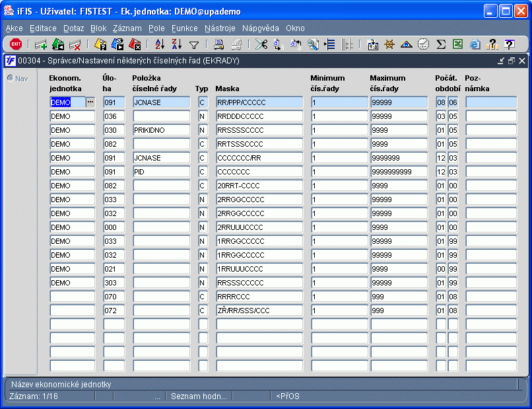Click the red disk cancel-query icon

[x=135, y=44]
